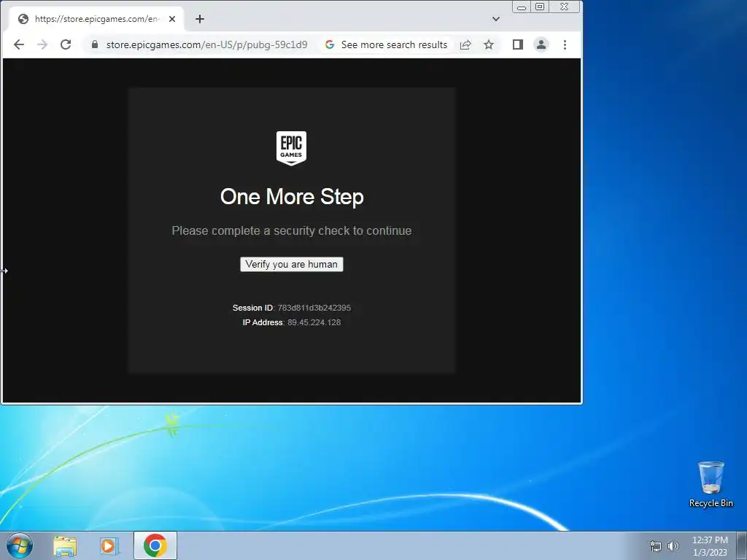Close the Chrome window
This screenshot has height=560, width=747.
click(565, 7)
